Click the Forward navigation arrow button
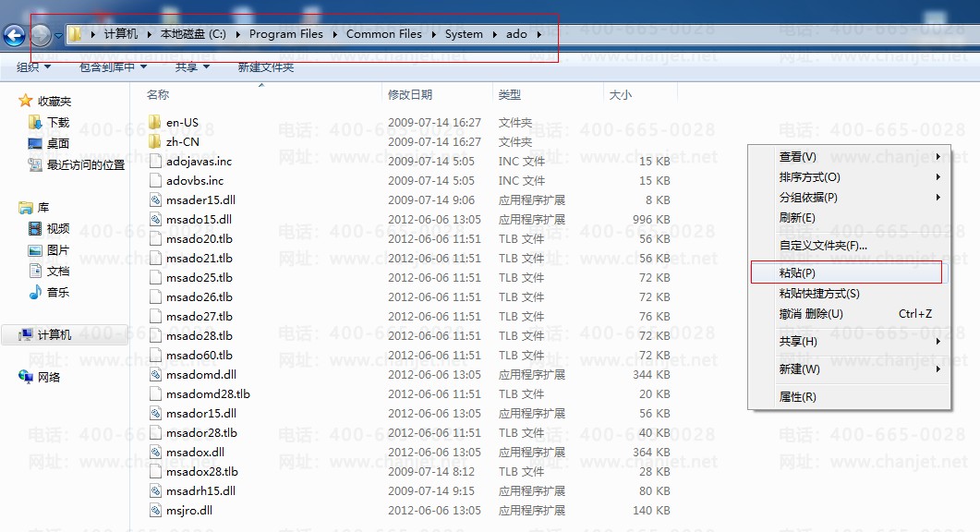 coord(41,35)
